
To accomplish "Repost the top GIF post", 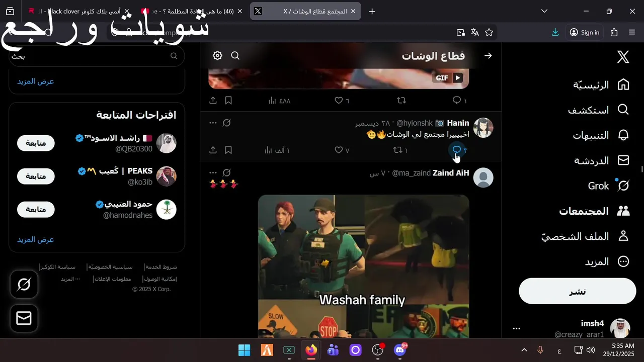I will pos(401,101).
